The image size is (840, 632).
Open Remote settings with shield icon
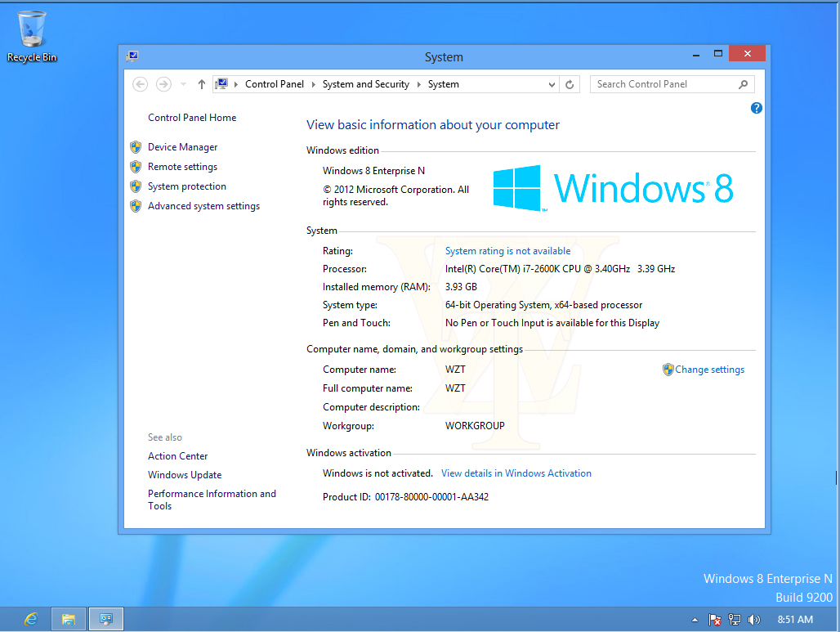coord(182,167)
